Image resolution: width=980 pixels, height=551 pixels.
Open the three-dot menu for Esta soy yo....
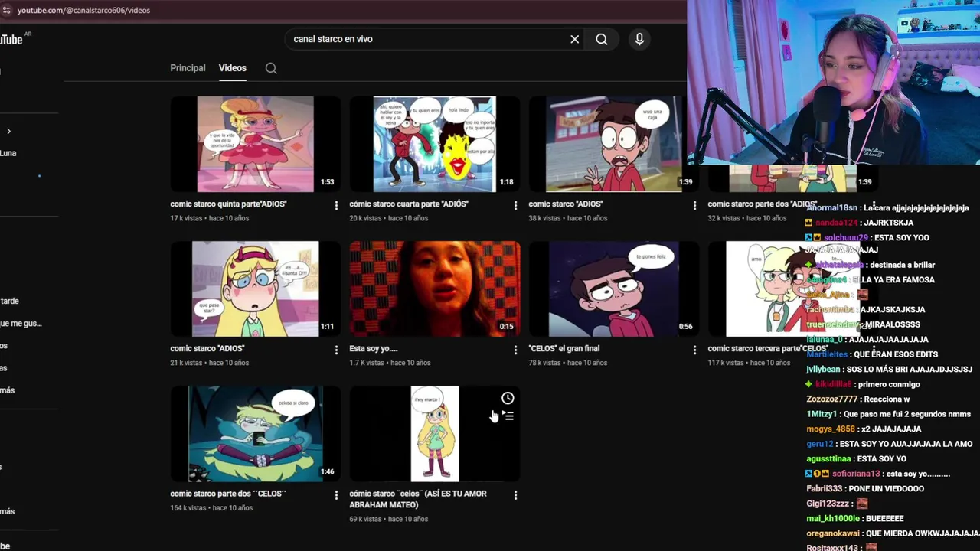(515, 350)
